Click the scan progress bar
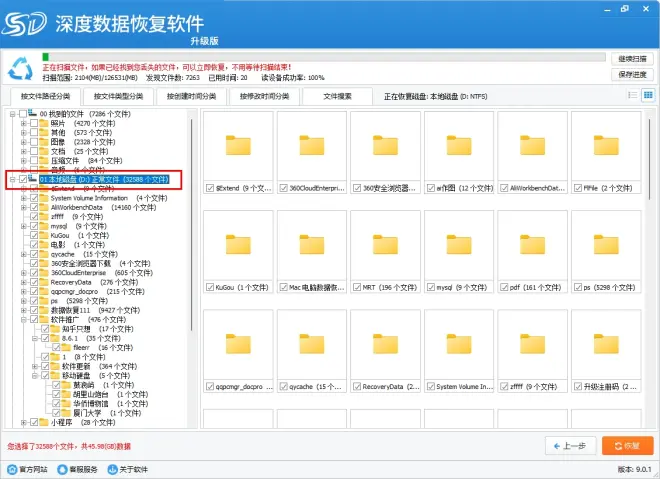This screenshot has height=479, width=660. tap(322, 56)
